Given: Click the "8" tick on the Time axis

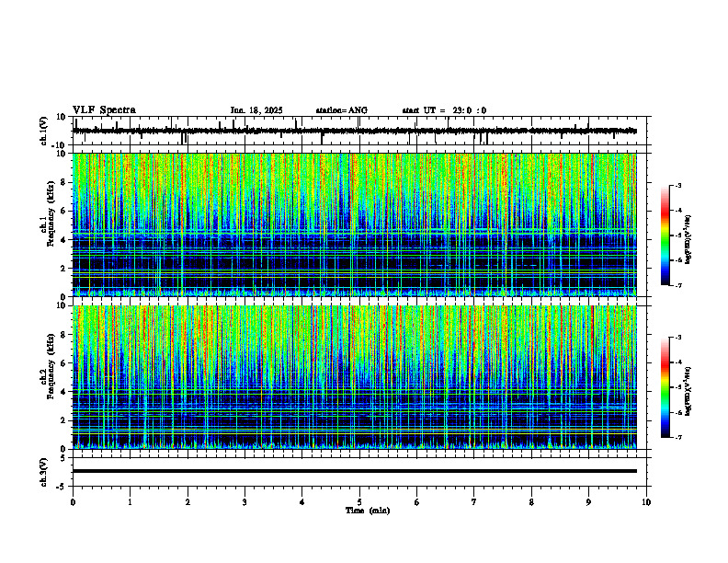Looking at the screenshot, I should [x=531, y=502].
